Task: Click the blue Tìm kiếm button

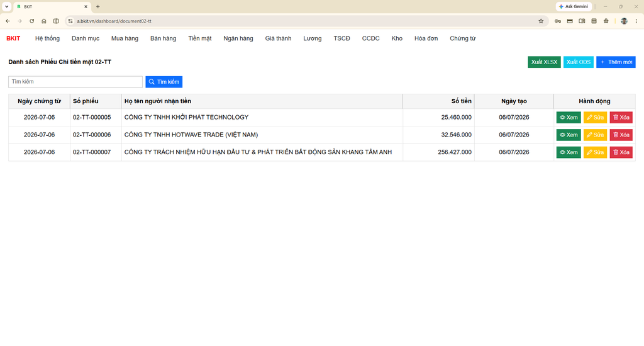Action: [164, 82]
